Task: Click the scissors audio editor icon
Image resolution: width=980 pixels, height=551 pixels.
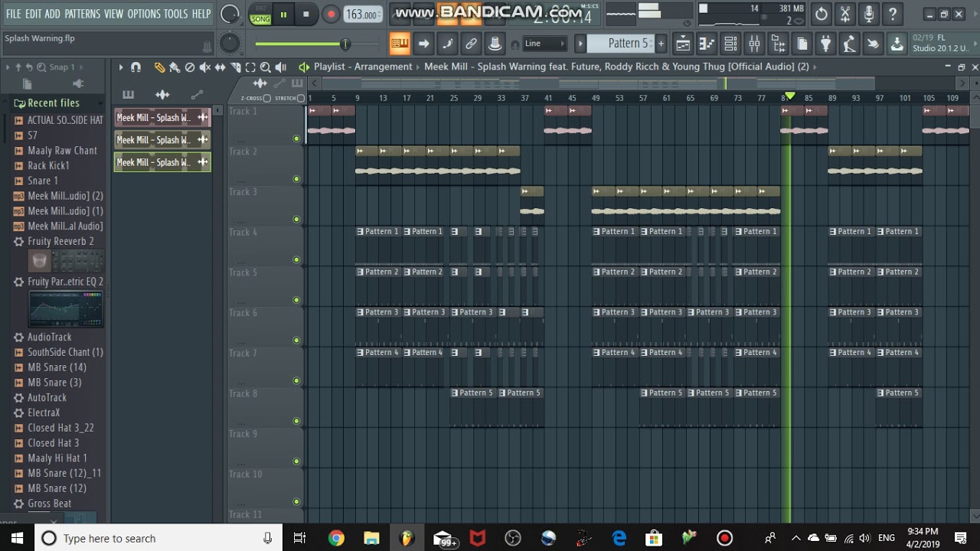Action: [845, 14]
